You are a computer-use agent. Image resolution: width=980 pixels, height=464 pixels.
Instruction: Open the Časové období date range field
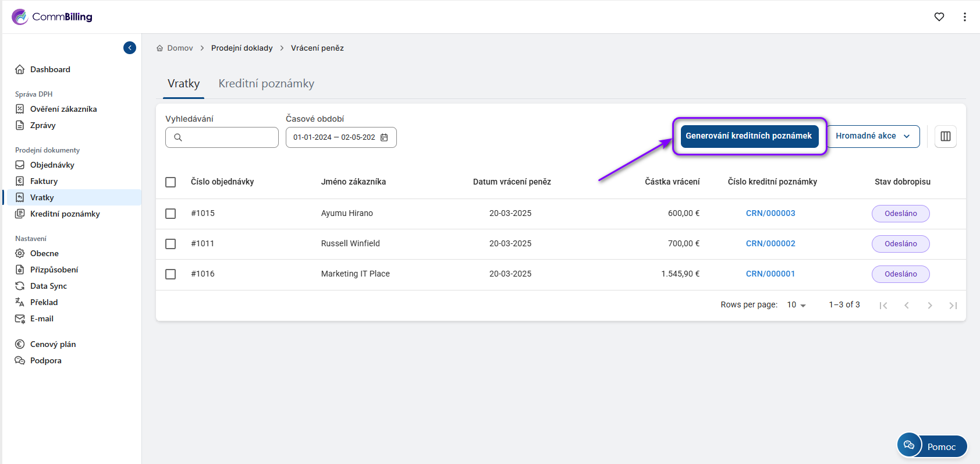tap(335, 137)
